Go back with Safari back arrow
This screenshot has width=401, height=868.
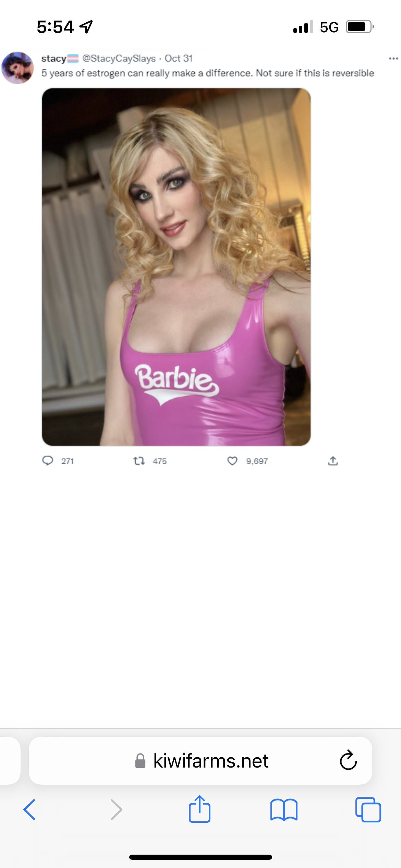(29, 809)
